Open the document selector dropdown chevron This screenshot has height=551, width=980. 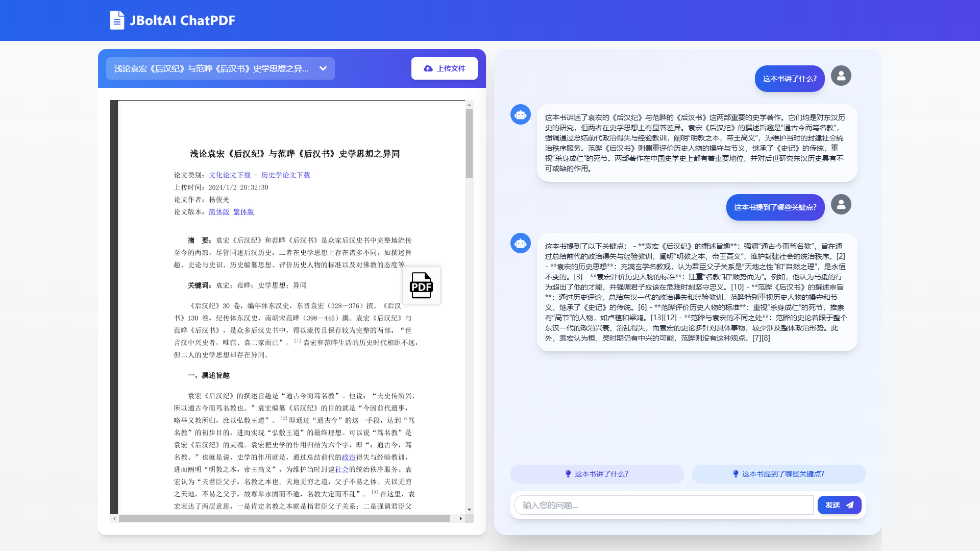pyautogui.click(x=323, y=68)
